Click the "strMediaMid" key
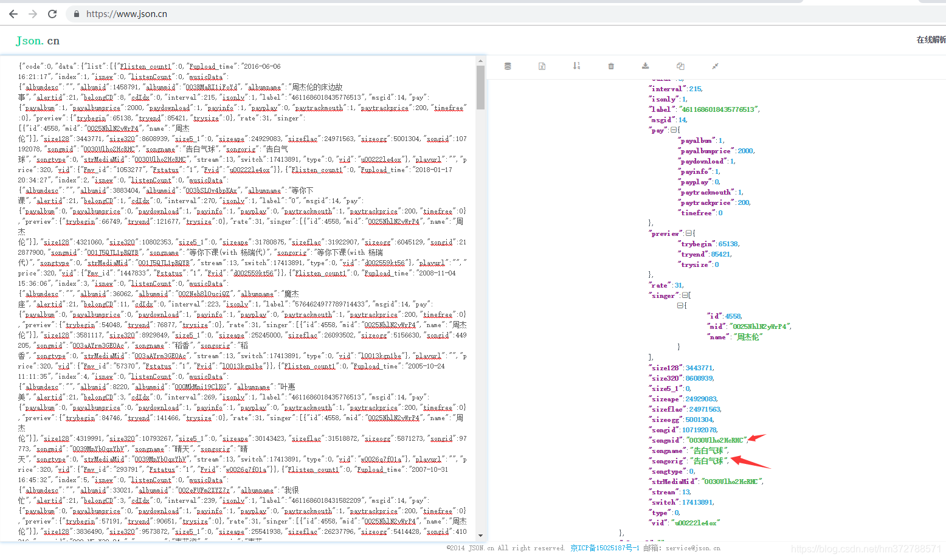 673,482
